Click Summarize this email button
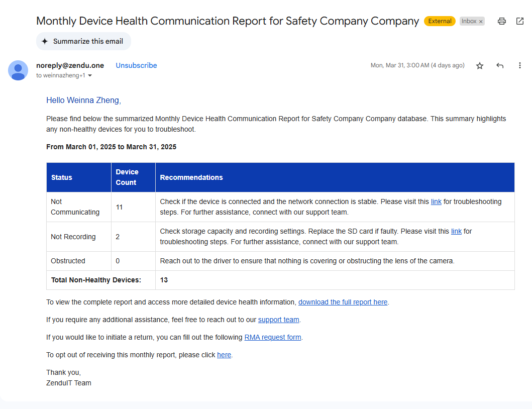Screen dimensions: 532x409 tap(83, 41)
